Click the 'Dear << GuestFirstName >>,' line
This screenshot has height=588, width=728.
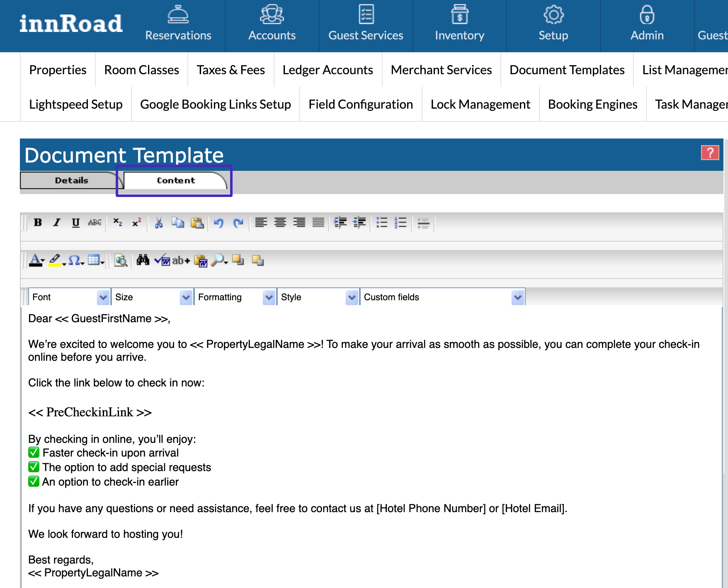(x=99, y=318)
